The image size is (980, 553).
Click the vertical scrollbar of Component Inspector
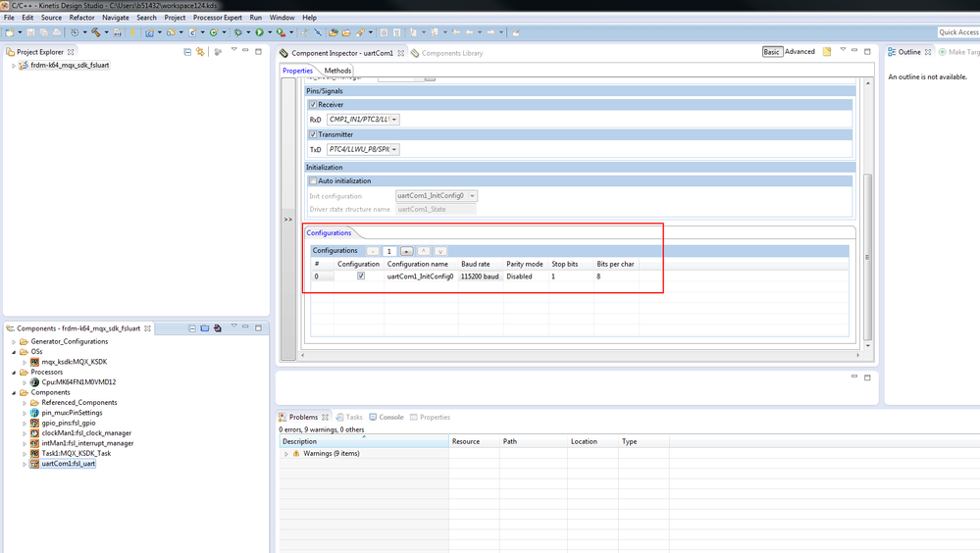point(867,257)
